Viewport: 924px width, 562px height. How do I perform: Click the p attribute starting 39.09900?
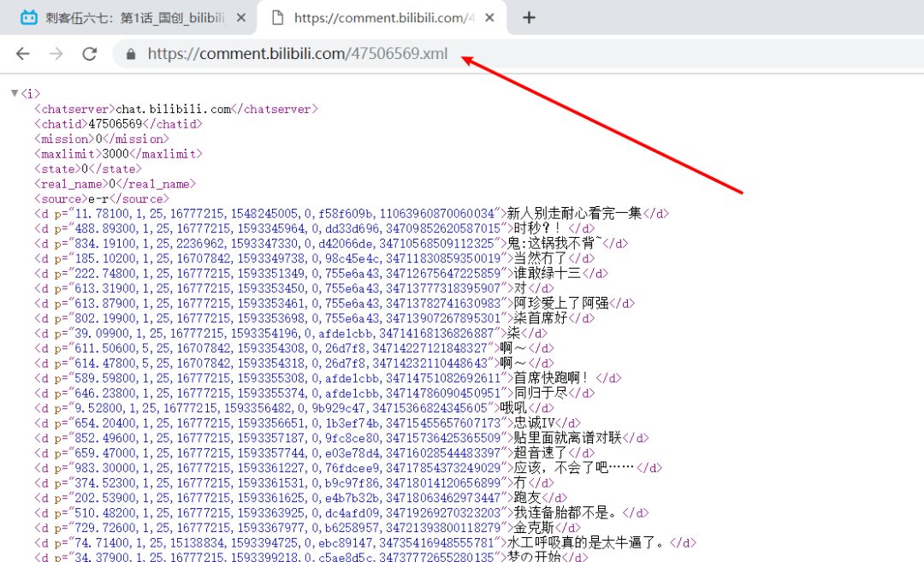277,334
